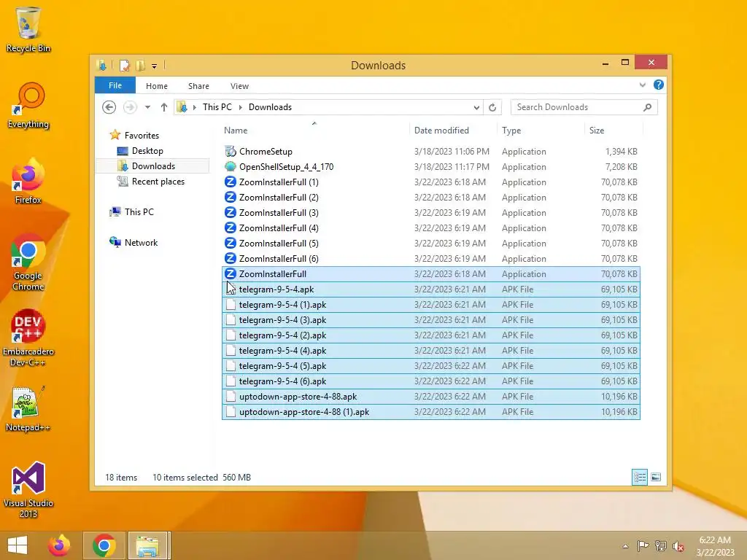Show hidden tray icons arrow
This screenshot has height=560, width=747.
click(625, 546)
